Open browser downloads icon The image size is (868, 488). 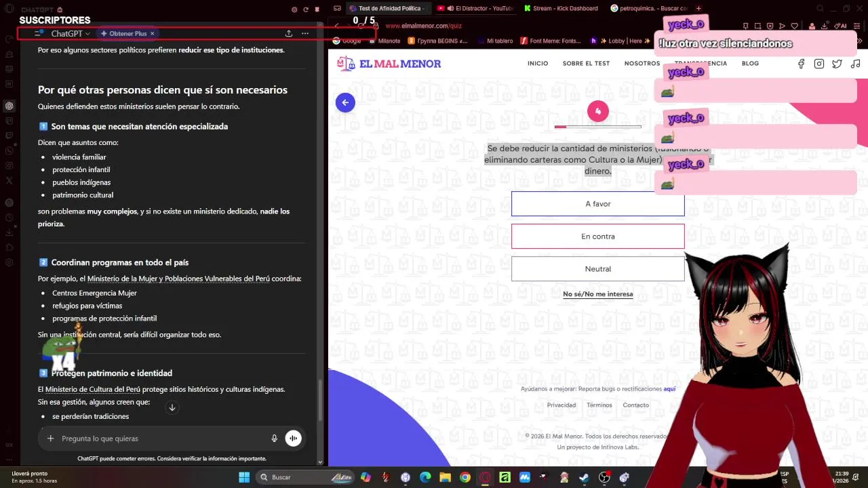click(824, 26)
